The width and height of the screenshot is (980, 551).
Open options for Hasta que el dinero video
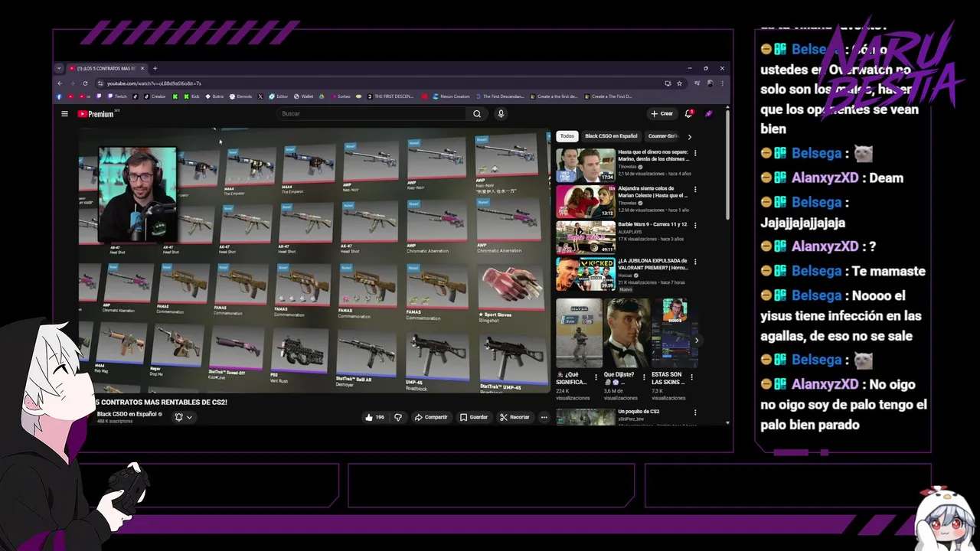695,153
